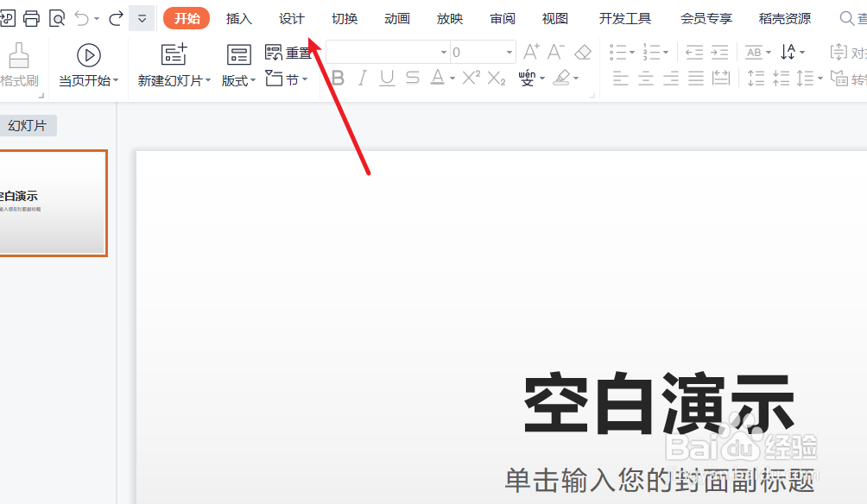Click the undo arrow icon
Viewport: 867px width, 504px height.
[x=82, y=19]
